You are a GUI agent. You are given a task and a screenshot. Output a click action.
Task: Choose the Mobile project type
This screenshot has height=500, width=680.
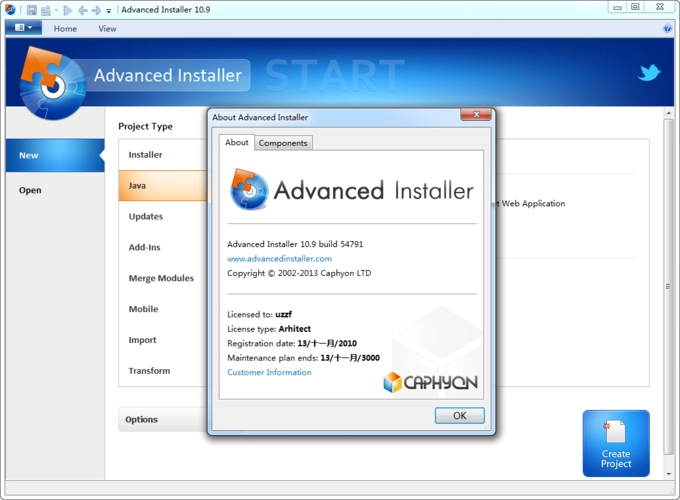163,309
